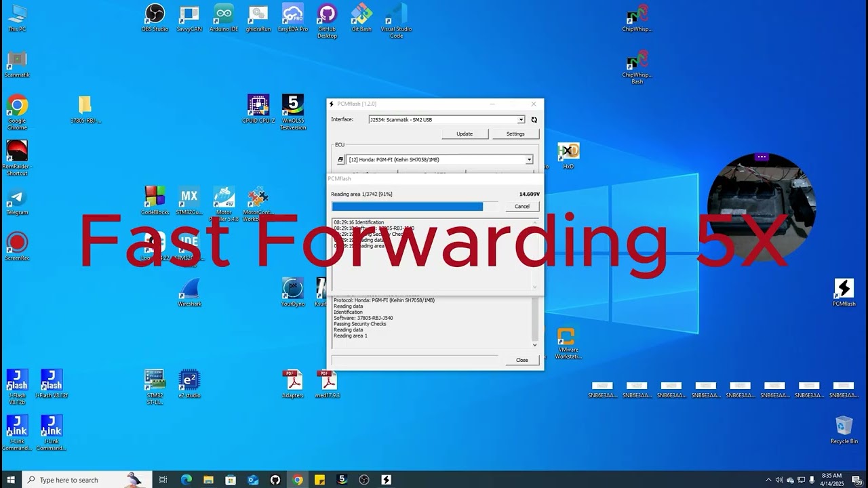Screen dimensions: 868x488
Task: Open the e2 studio shortcut
Action: pos(189,383)
